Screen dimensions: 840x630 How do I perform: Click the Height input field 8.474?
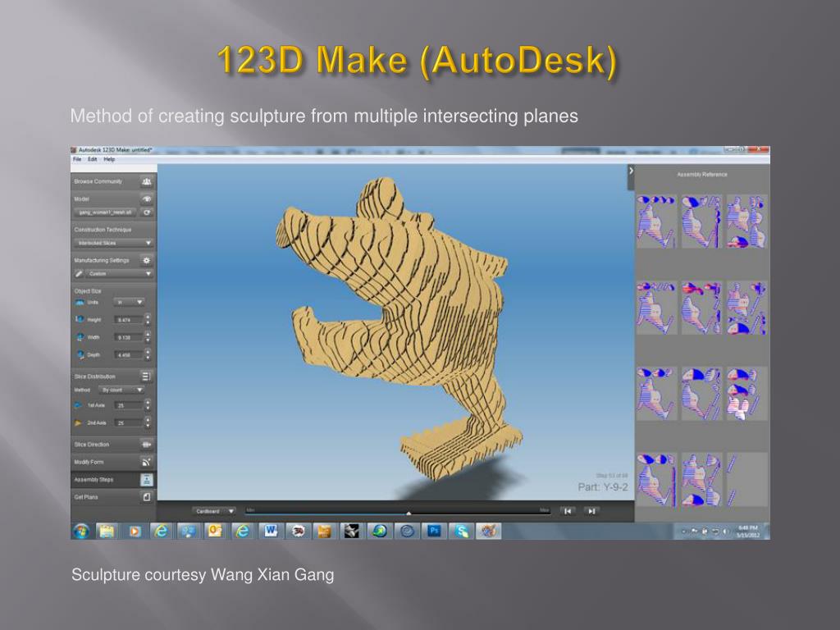[x=129, y=320]
